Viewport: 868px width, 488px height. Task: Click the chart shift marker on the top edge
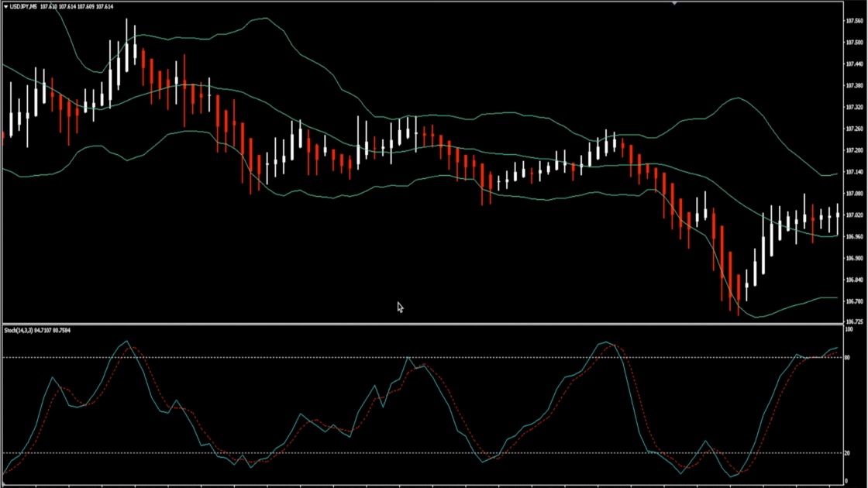click(x=674, y=3)
